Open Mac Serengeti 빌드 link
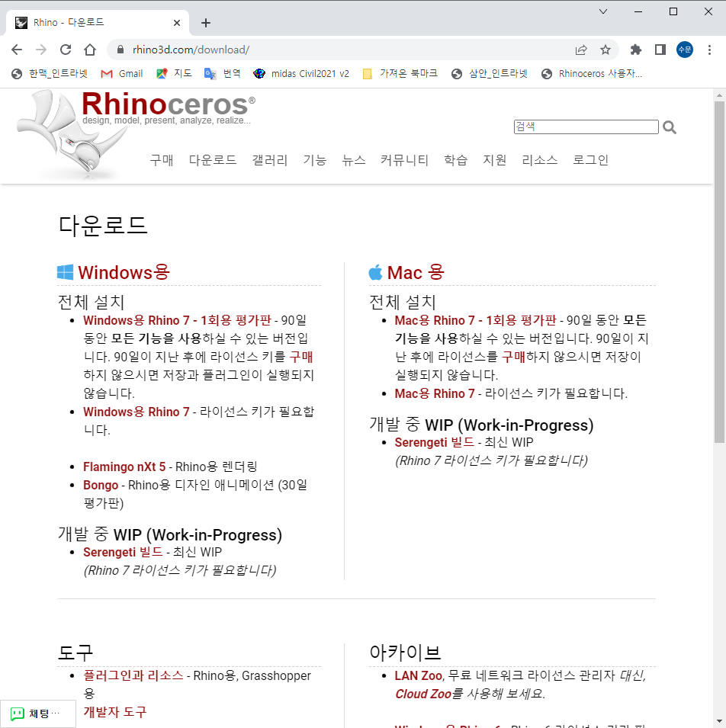 [x=434, y=442]
